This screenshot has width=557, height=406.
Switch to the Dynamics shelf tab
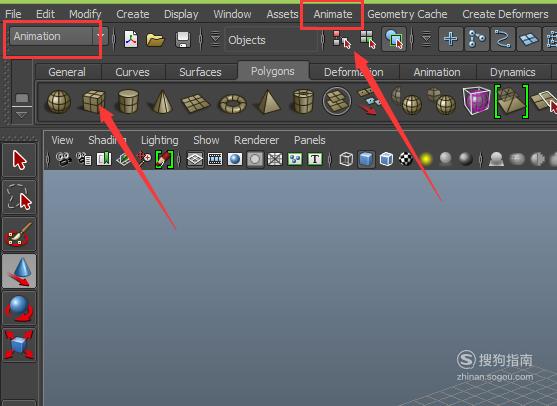pos(513,72)
